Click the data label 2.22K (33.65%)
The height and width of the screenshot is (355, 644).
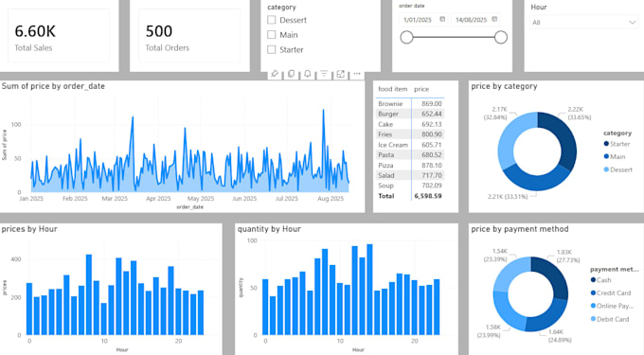point(579,114)
